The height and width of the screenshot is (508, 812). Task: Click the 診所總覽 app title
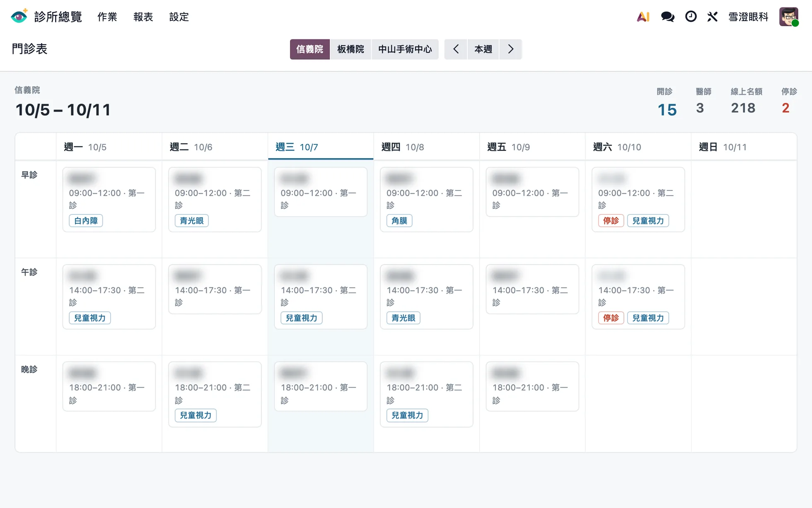pos(58,17)
